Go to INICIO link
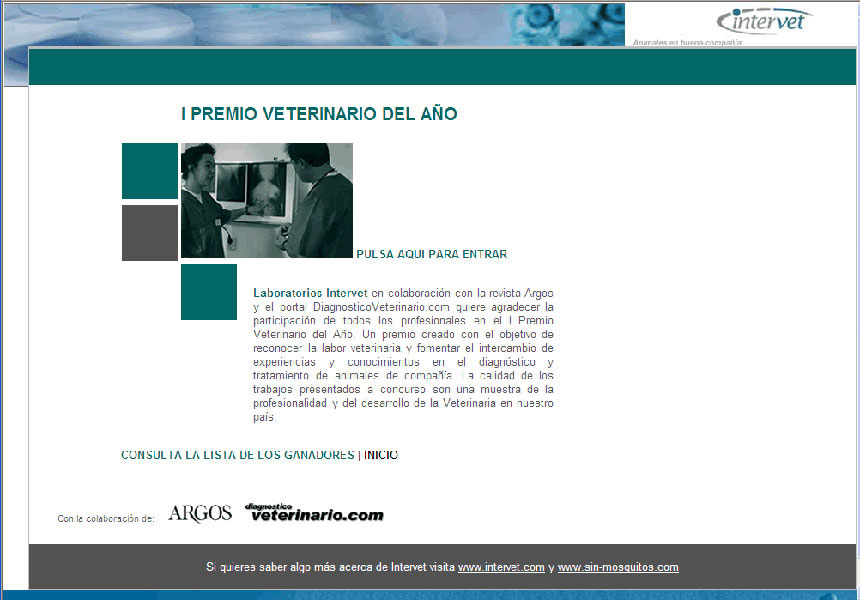The height and width of the screenshot is (600, 860). coord(381,455)
